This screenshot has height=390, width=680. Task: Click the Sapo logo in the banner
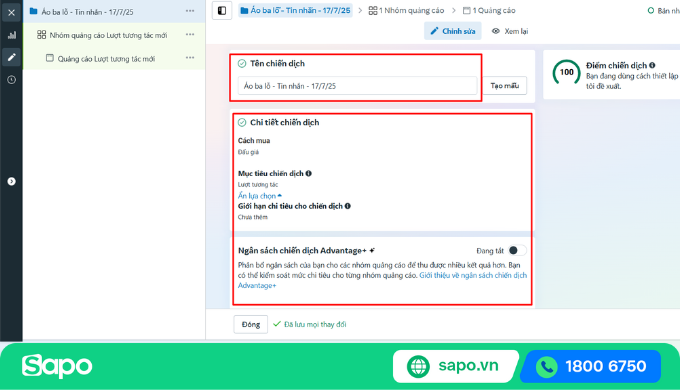pos(57,366)
